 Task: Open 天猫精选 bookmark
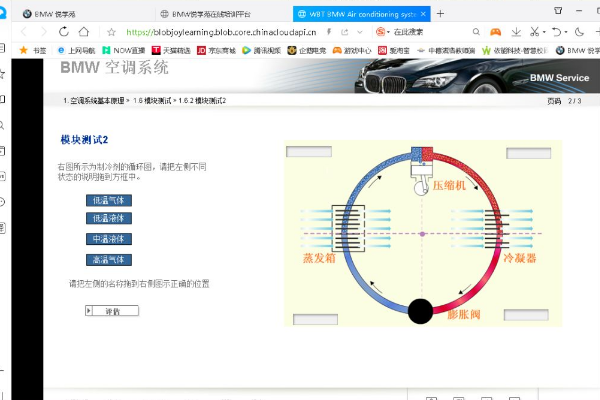coord(171,50)
